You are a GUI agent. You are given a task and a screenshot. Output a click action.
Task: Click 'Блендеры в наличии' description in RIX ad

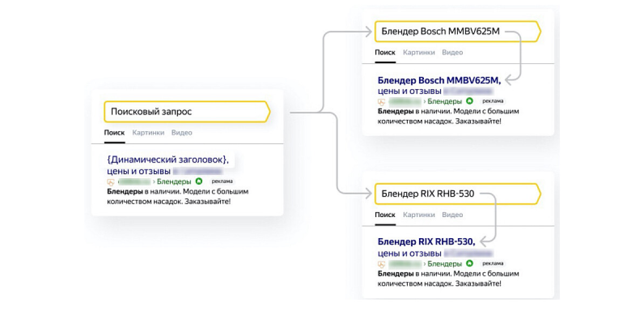(x=448, y=274)
